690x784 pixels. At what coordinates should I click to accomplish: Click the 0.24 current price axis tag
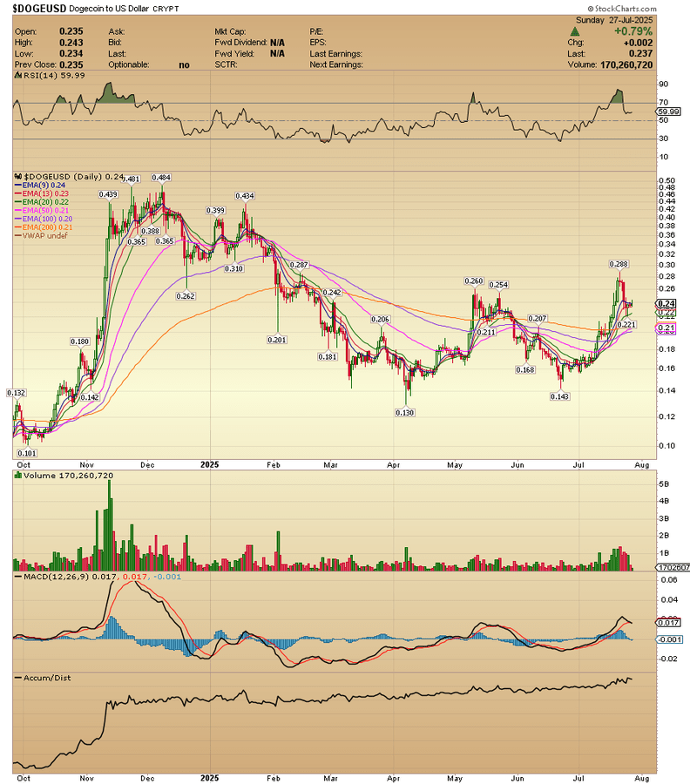[666, 303]
